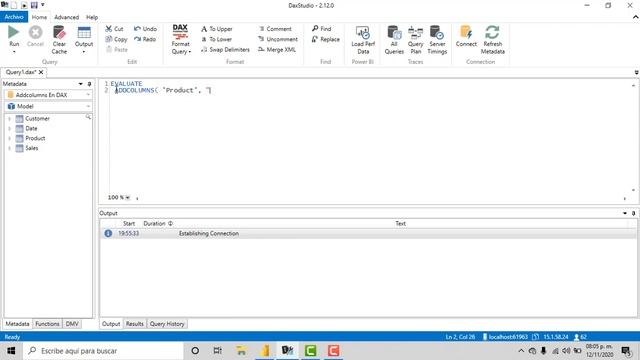Open the Help ribbon tab
The width and height of the screenshot is (640, 360).
92,17
